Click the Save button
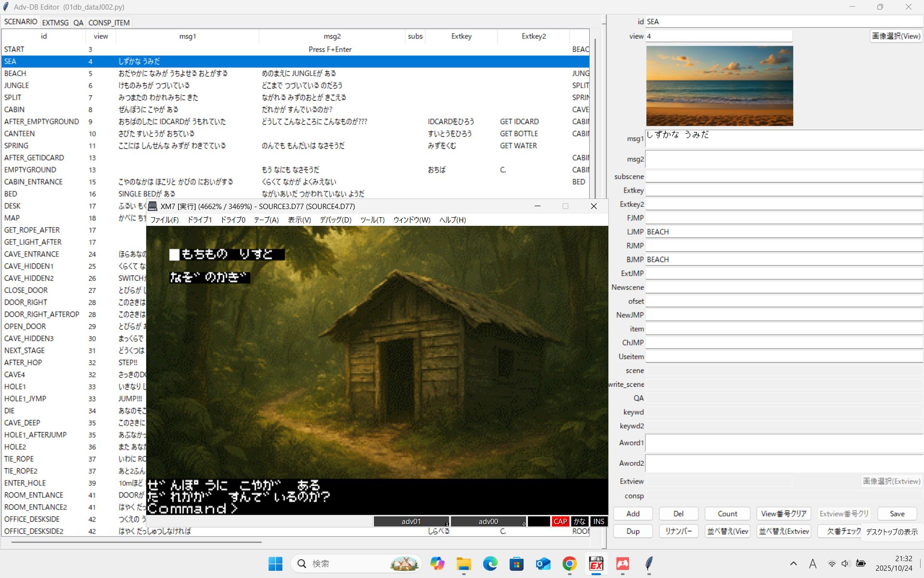This screenshot has width=924, height=578. coord(897,513)
